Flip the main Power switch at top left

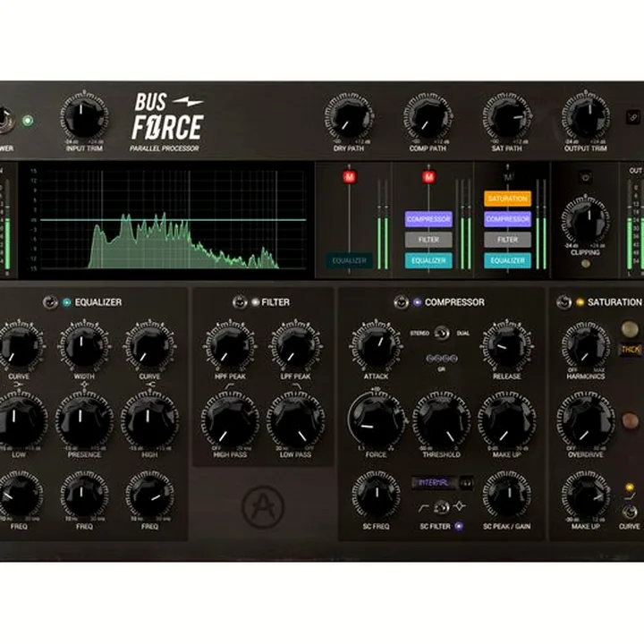coord(5,121)
